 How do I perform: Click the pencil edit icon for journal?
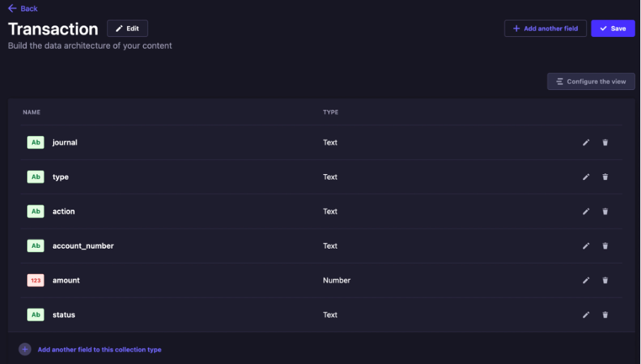click(586, 142)
